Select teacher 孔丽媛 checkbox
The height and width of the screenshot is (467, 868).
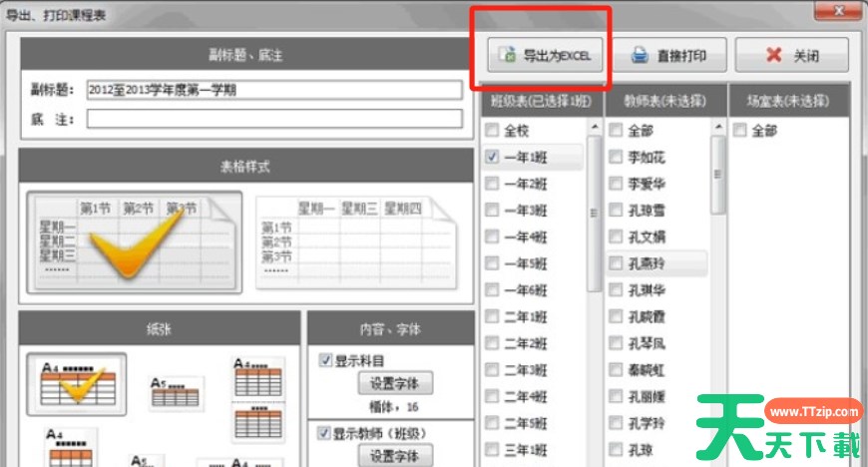(616, 396)
